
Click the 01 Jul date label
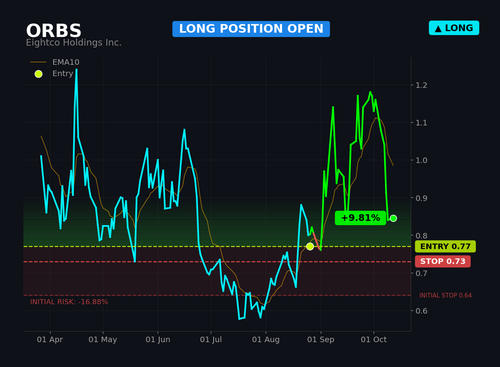211,340
